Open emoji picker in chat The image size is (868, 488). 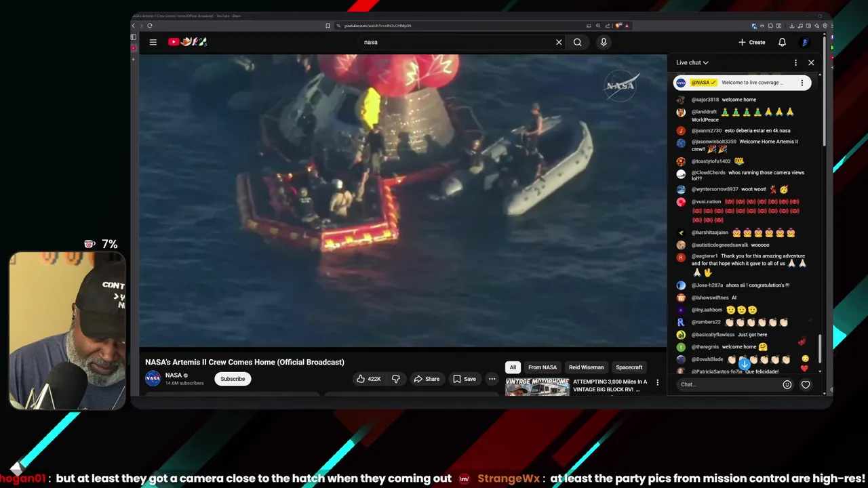coord(787,384)
